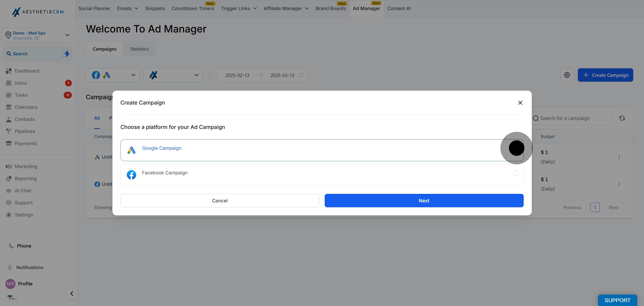Switch to the Statistics tab
644x306 pixels.
140,49
